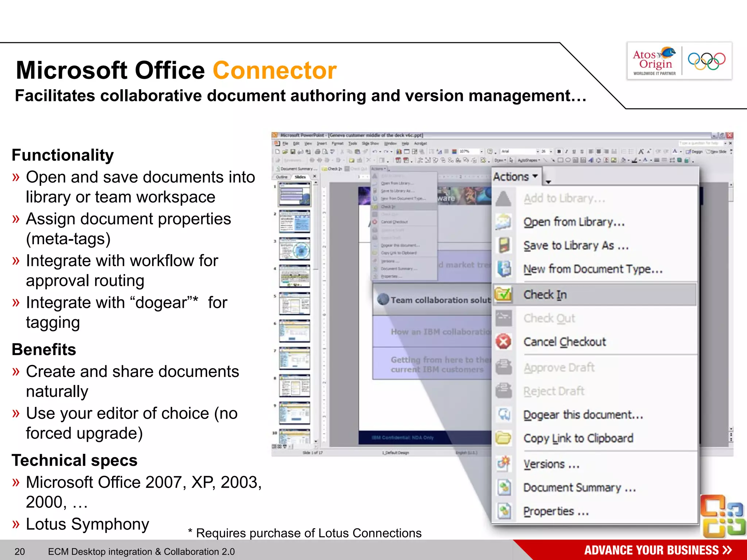
Task: Click the New document icon in PowerPoint toolbar
Action: coord(278,152)
